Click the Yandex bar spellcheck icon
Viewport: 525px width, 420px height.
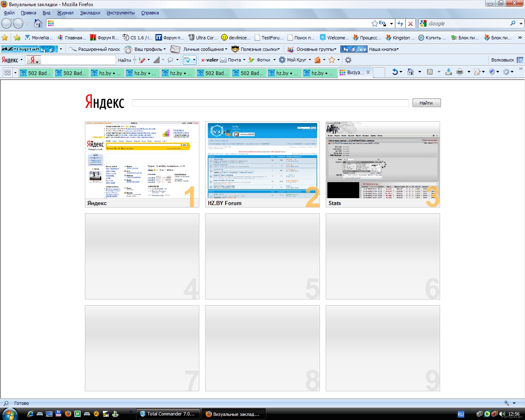tap(187, 60)
